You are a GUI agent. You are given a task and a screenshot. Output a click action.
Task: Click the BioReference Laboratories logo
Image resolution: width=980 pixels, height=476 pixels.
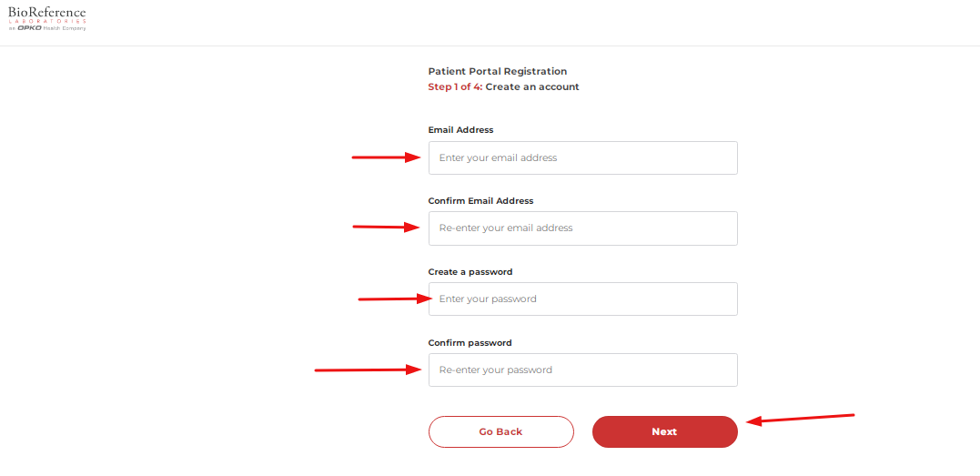pos(47,18)
